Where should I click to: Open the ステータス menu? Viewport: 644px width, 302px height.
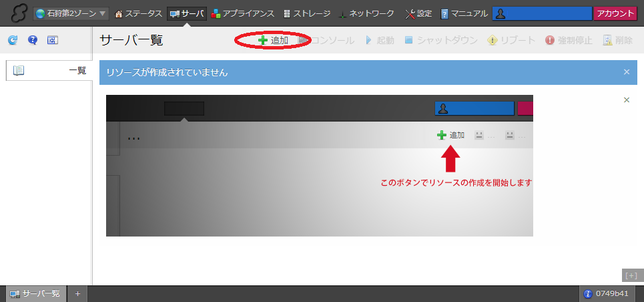[x=139, y=13]
